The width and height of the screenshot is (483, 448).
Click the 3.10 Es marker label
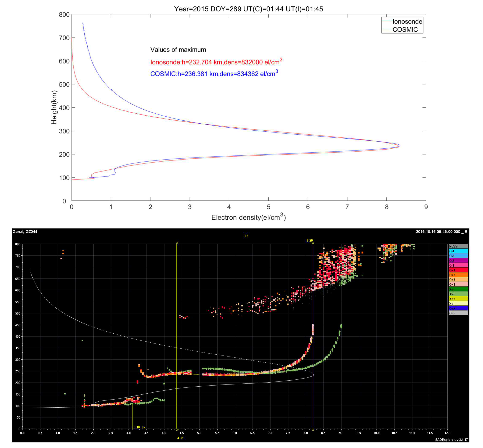click(x=139, y=427)
